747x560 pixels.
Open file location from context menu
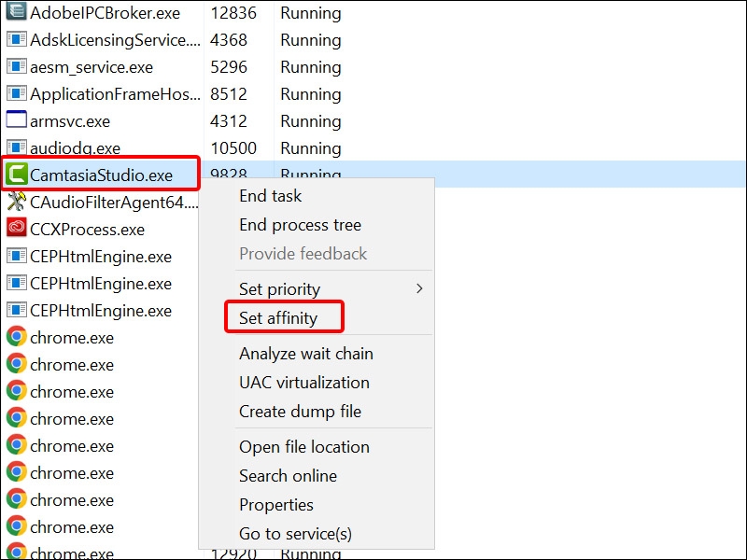click(304, 447)
